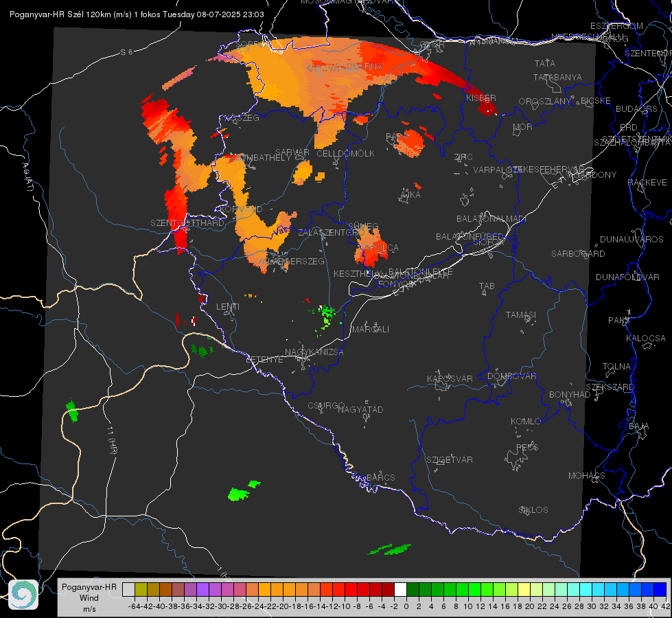The image size is (672, 618).
Task: Click the 'KOMLÓ' city label
Action: pos(526,422)
